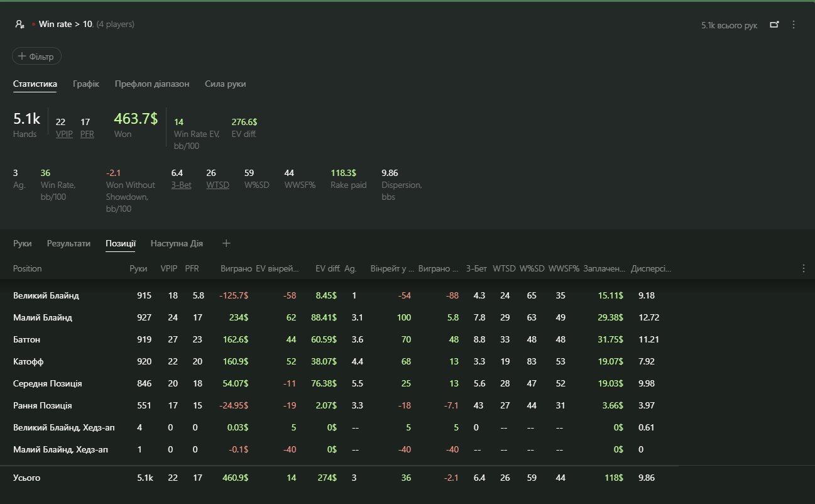Screen dimensions: 815x504
Task: Sort by the Дисперсі... column header
Action: pos(651,268)
